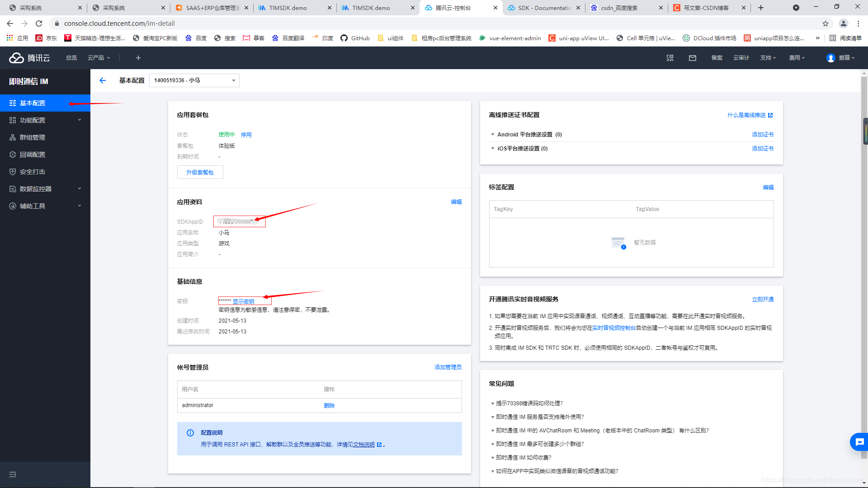Screen dimensions: 868x488
Task: Expand the 数据监控器 sidebar item
Action: click(x=45, y=189)
